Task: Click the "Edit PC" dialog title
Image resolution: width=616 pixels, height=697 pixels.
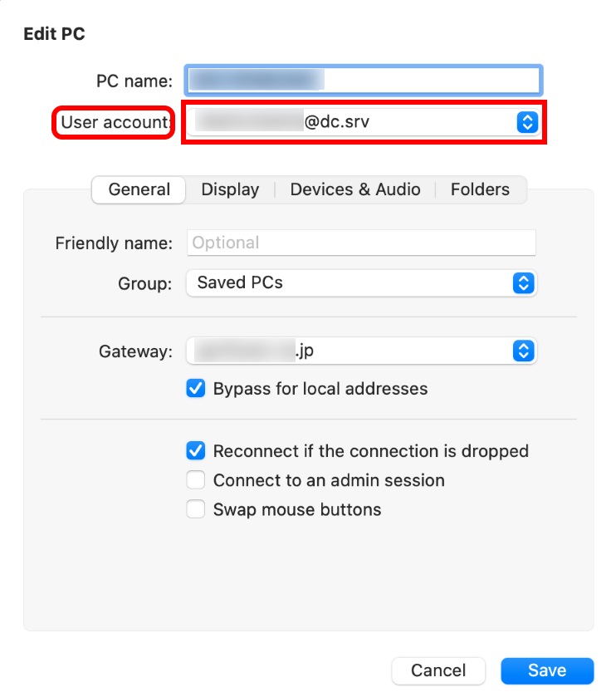Action: click(55, 34)
